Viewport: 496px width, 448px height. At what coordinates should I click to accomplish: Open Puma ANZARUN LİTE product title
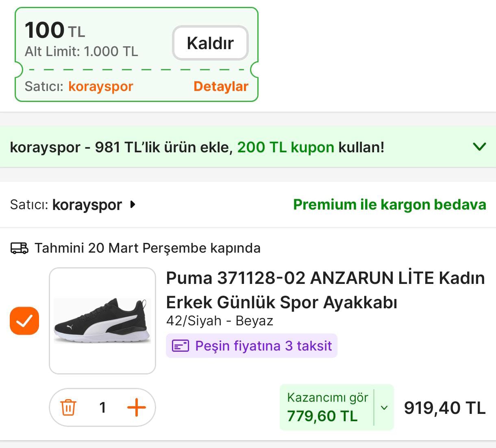pos(325,290)
